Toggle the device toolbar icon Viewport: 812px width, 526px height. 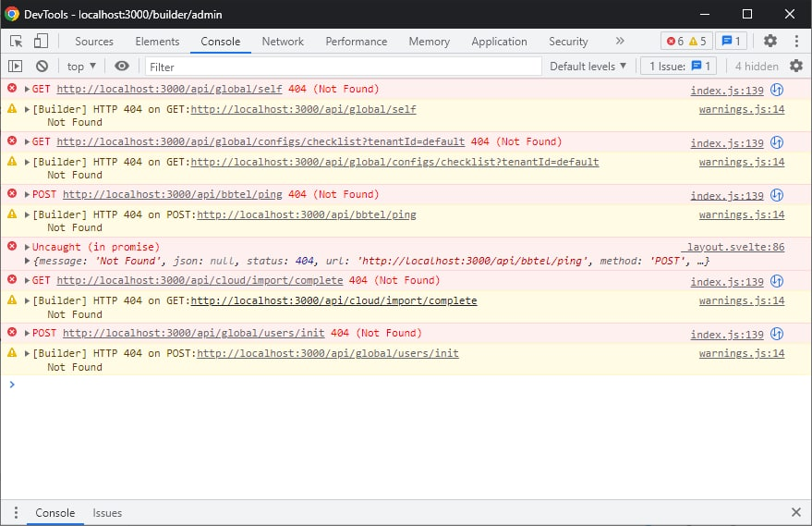pyautogui.click(x=41, y=41)
